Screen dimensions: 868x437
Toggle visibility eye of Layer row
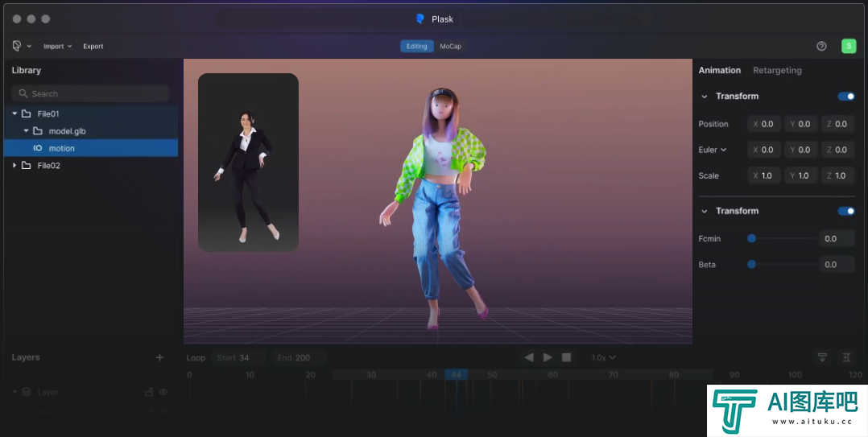163,392
